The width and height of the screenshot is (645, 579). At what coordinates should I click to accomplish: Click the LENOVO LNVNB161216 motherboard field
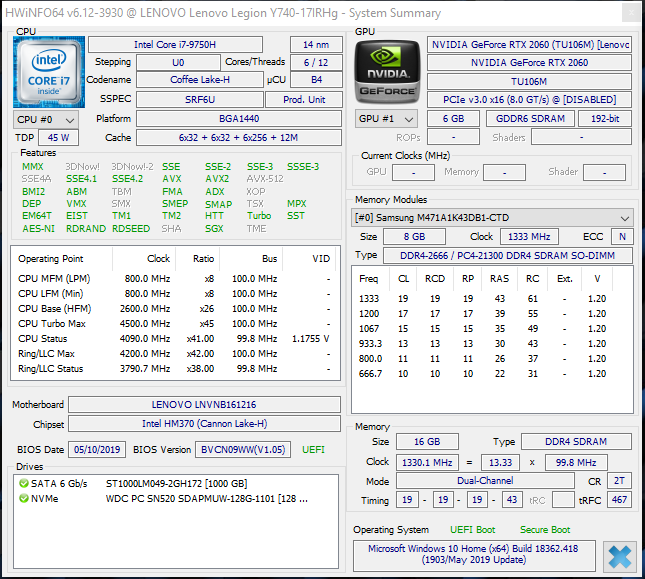tap(204, 405)
